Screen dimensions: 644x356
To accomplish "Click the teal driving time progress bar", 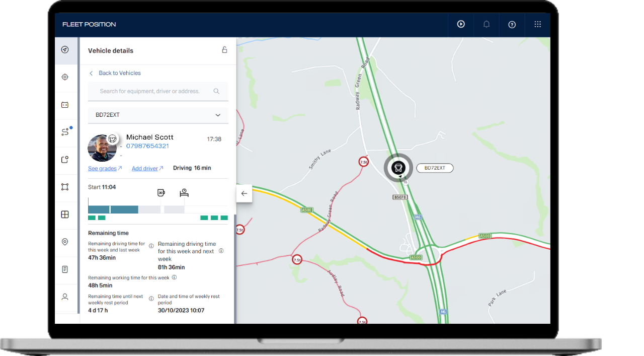I will [x=113, y=208].
